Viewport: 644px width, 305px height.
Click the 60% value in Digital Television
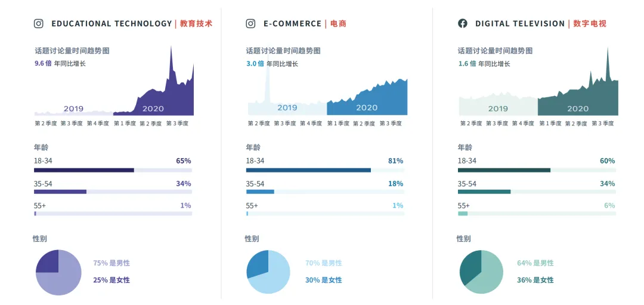point(608,161)
